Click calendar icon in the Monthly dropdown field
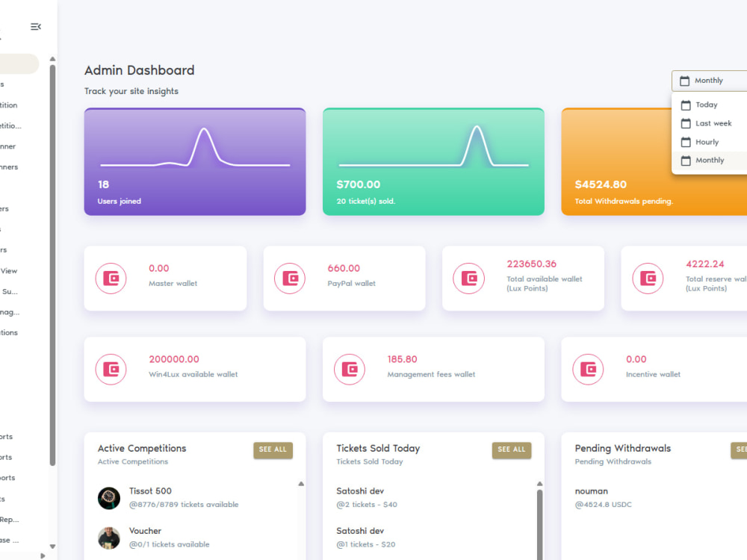Screen dimensions: 747x560 click(684, 81)
